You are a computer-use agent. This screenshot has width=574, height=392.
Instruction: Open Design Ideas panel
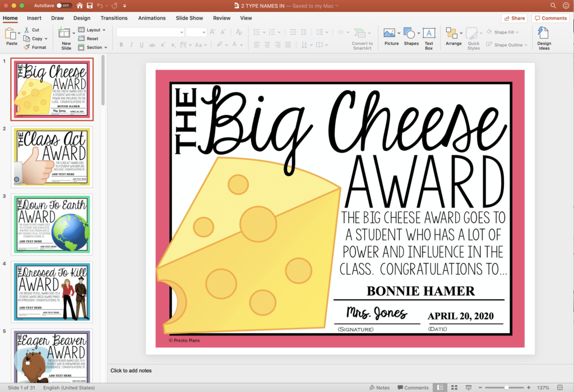click(x=543, y=36)
